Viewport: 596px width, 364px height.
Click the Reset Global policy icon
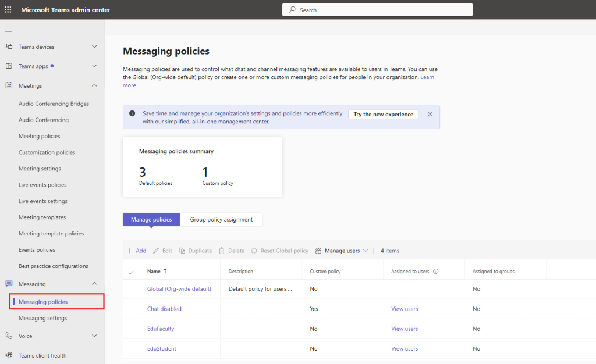[254, 251]
